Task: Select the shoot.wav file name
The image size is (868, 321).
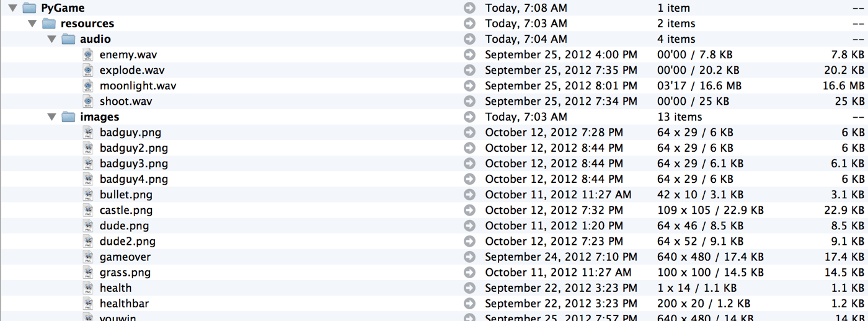Action: [x=125, y=101]
